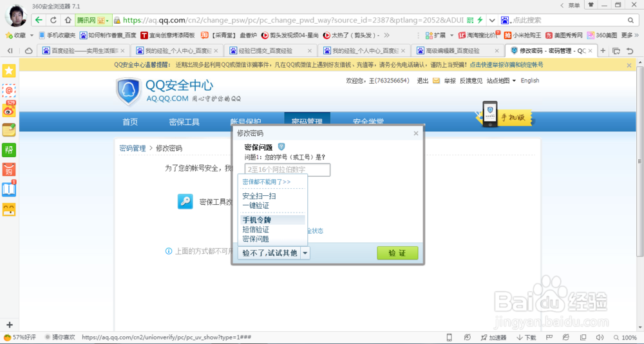Open the 首页 navigation tab

click(x=130, y=122)
